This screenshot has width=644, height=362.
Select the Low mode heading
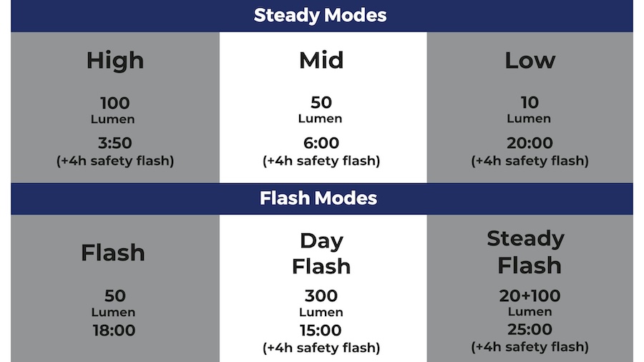[530, 61]
